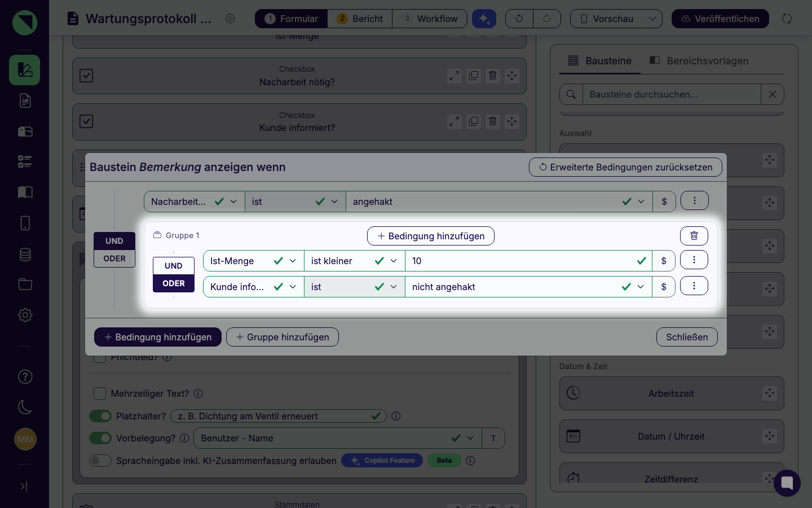Enable Spracheingabe inkl. KI-Zusammenfassung switch
This screenshot has height=508, width=812.
[x=100, y=461]
